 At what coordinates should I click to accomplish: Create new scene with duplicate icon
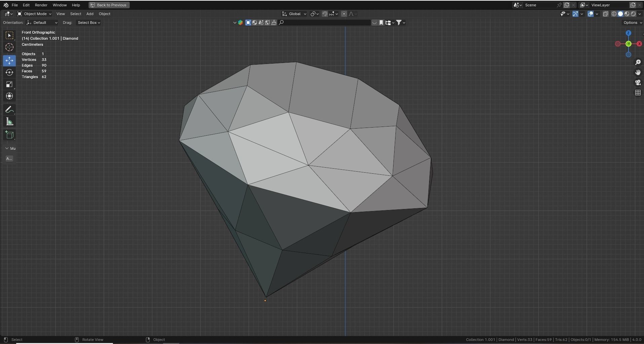pos(567,5)
